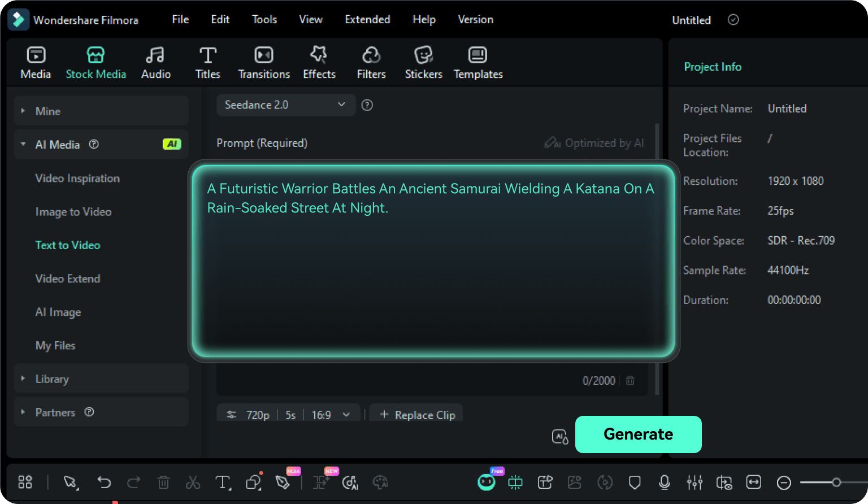Toggle Optimized by AI

[594, 143]
